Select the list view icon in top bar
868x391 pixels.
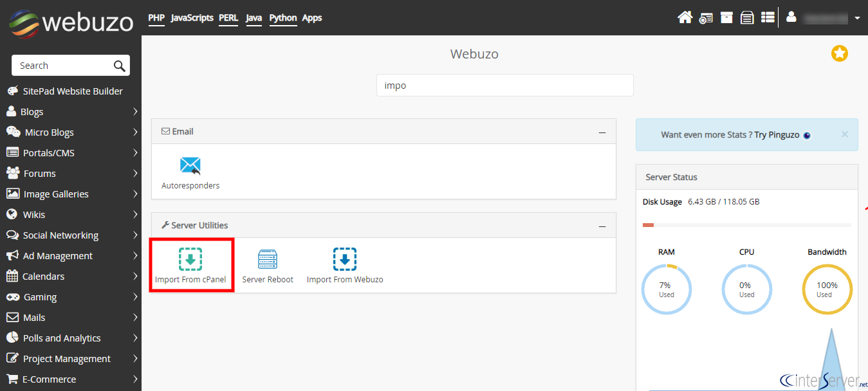point(768,17)
